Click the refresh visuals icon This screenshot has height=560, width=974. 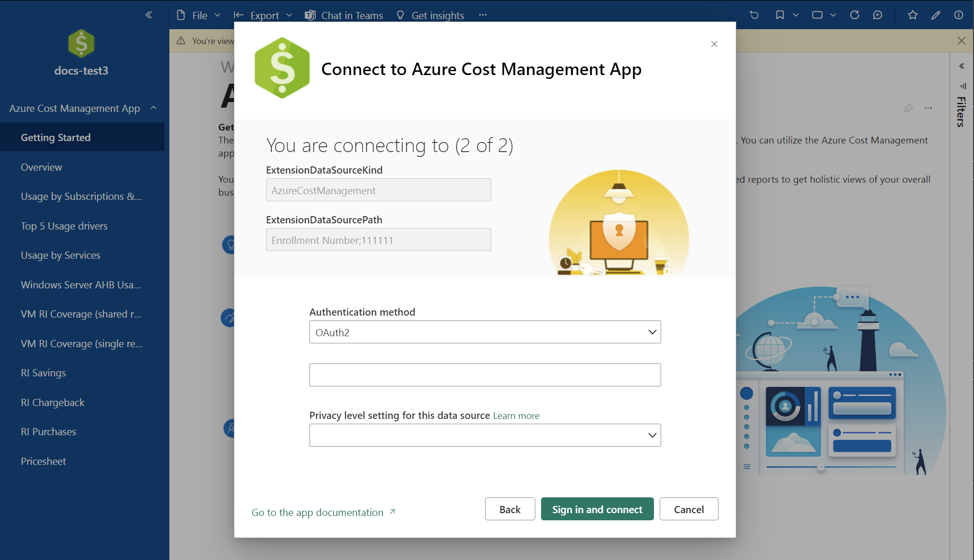pos(854,15)
